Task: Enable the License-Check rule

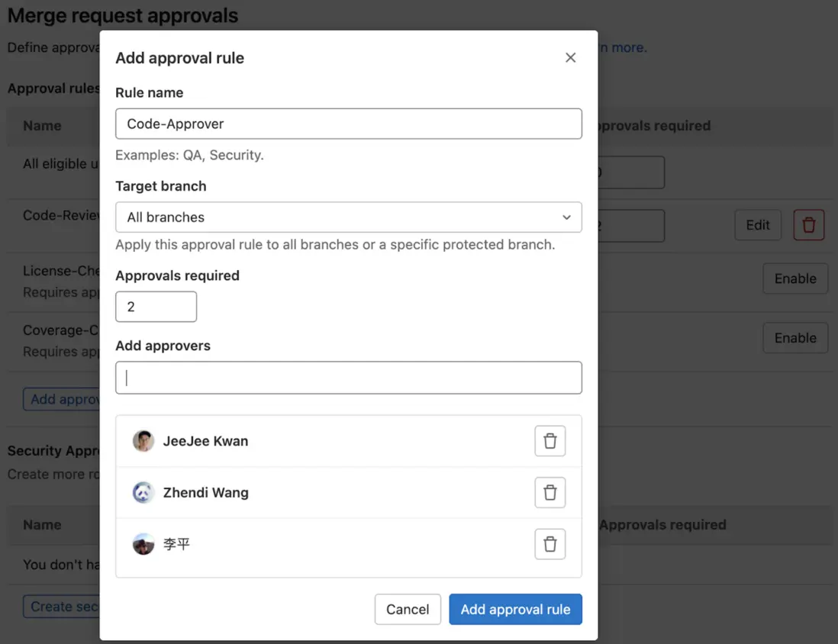Action: coord(795,279)
